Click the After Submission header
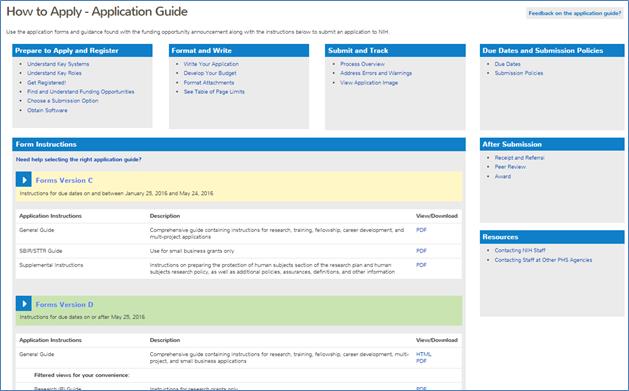 point(552,144)
